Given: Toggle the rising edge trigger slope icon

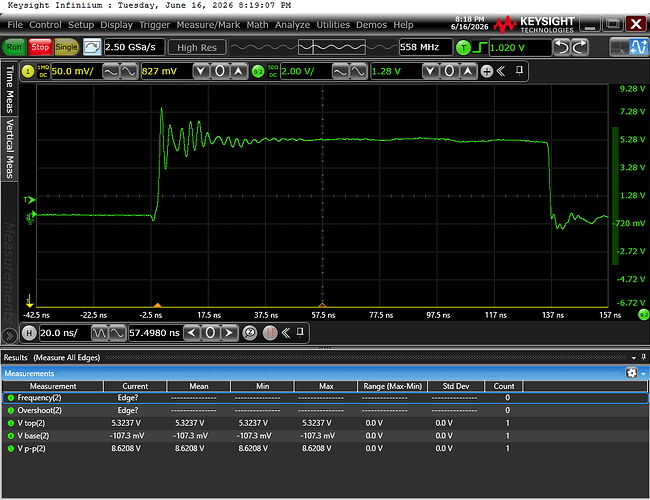Looking at the screenshot, I should [480, 48].
